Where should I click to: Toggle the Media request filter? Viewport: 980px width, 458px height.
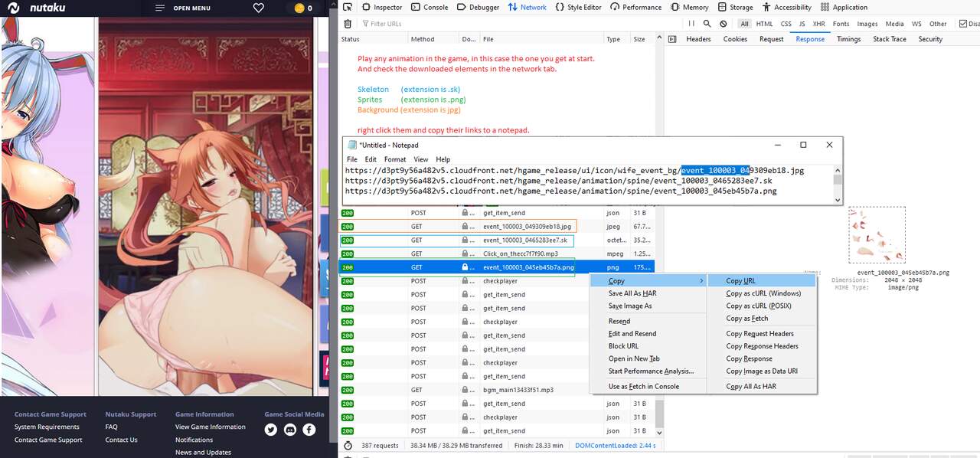point(894,24)
